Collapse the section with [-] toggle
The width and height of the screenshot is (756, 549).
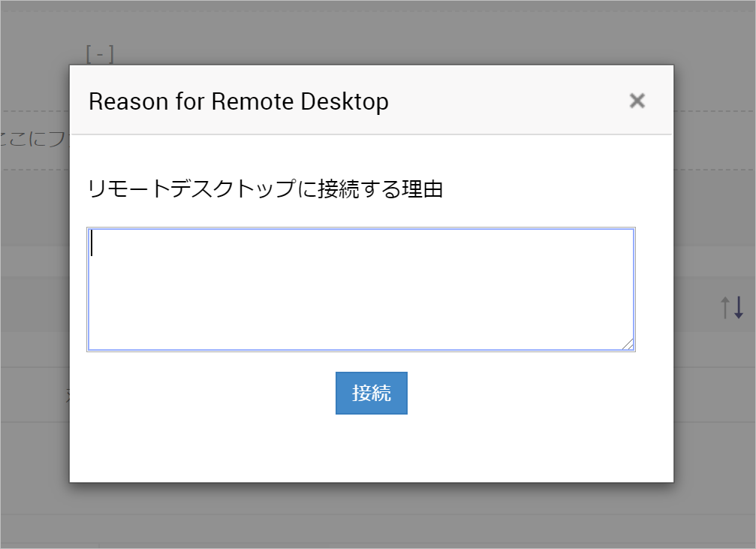click(100, 54)
